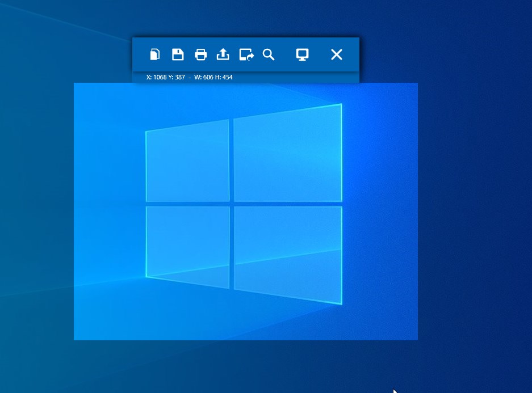Image resolution: width=532 pixels, height=393 pixels.
Task: Choose the printer icon on the capture toolbar
Action: (x=200, y=54)
